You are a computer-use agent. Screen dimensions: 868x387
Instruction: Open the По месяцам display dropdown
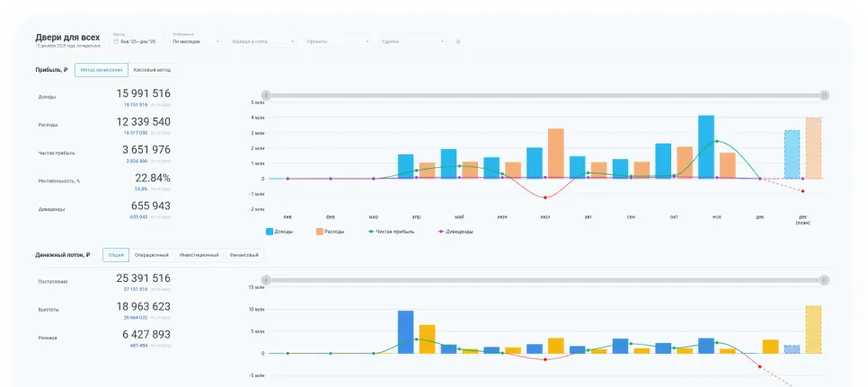[x=196, y=41]
